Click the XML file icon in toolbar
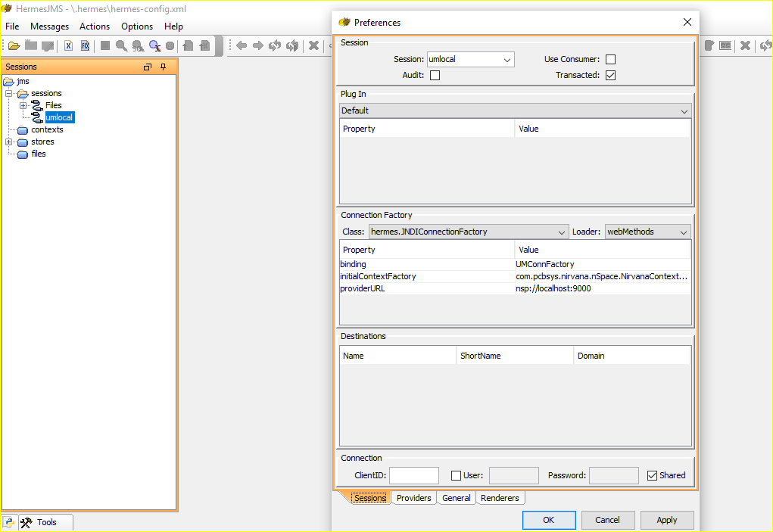 tap(69, 46)
